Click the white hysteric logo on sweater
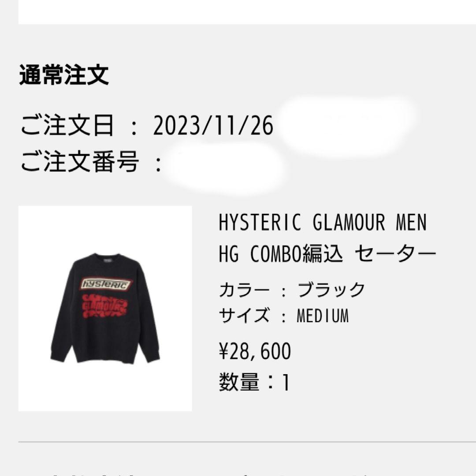 [106, 284]
